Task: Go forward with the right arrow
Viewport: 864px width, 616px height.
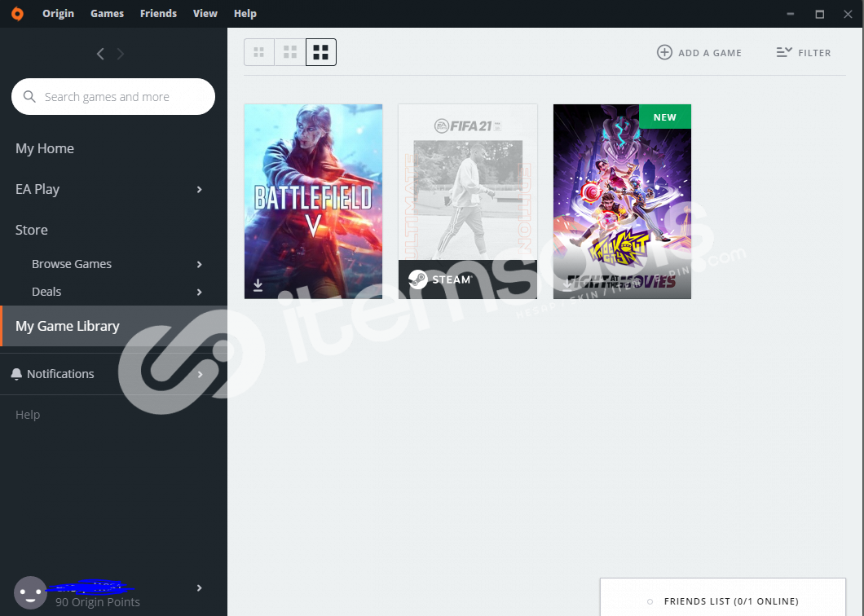Action: pyautogui.click(x=120, y=54)
